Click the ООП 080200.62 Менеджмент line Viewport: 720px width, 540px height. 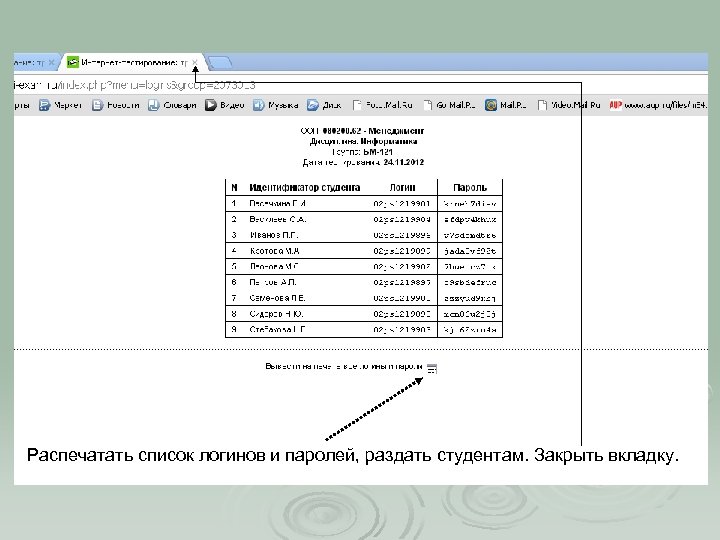(x=362, y=131)
